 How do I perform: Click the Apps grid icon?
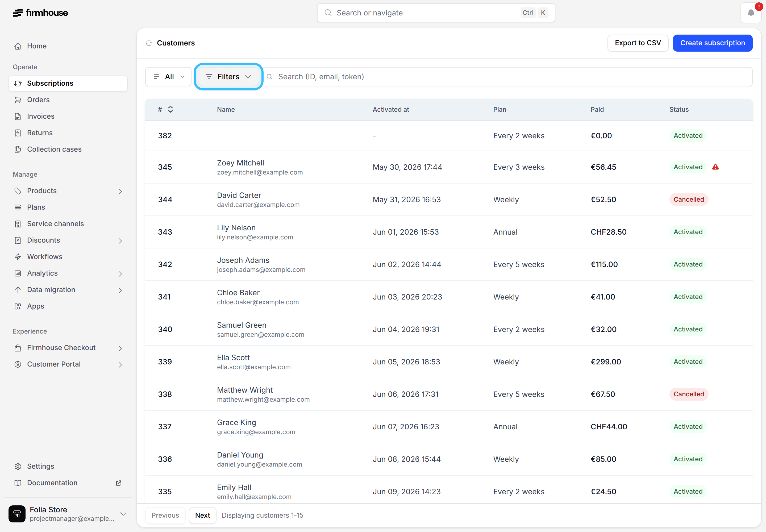pyautogui.click(x=18, y=306)
